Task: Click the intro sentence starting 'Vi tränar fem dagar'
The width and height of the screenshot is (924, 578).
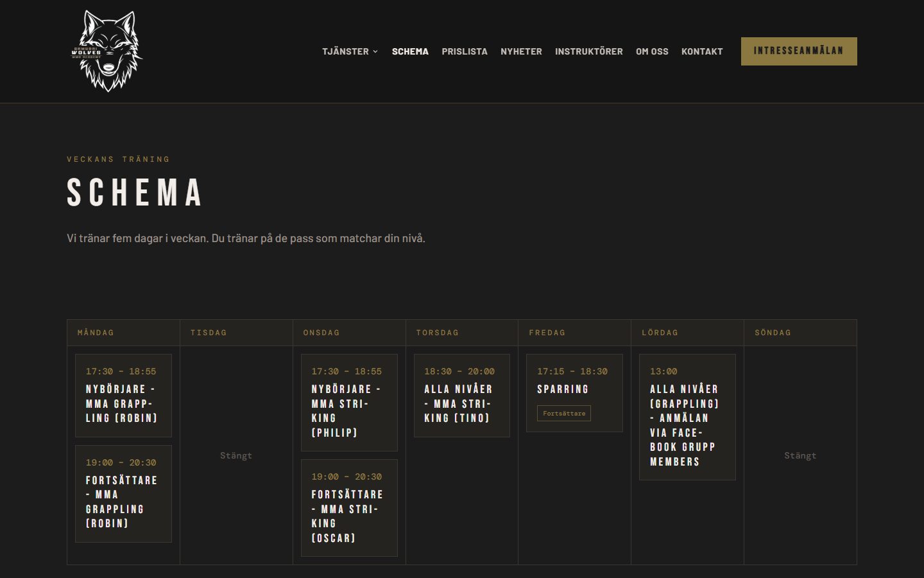Action: tap(246, 238)
